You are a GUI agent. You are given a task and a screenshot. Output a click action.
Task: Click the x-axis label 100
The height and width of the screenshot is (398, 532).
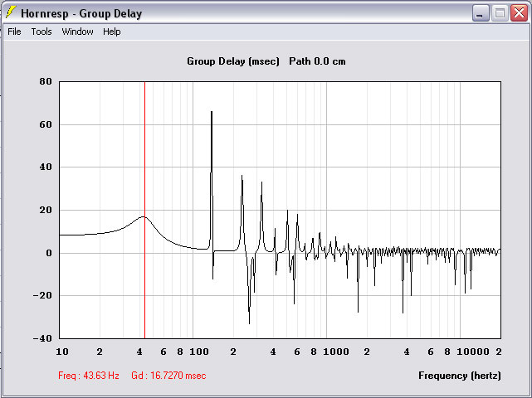(199, 352)
